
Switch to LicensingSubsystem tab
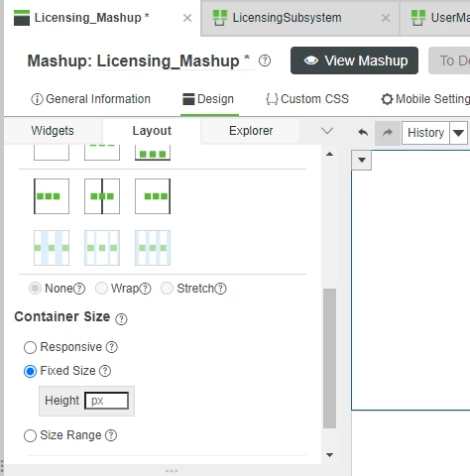tap(287, 18)
